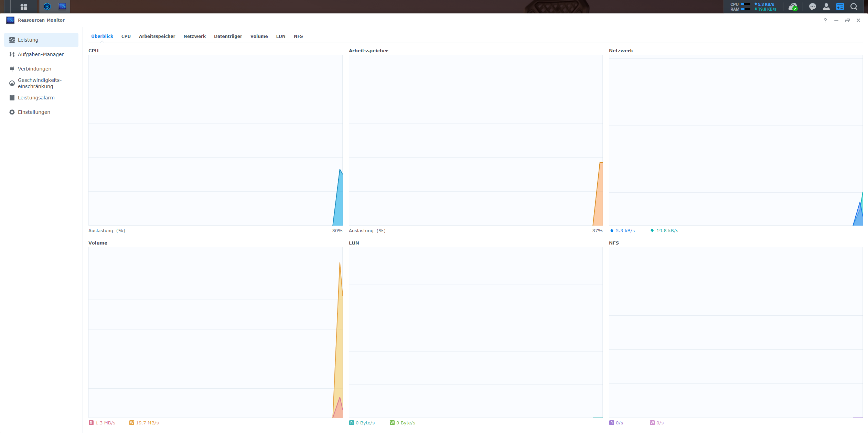Click the Active Backup taskbar icon
The height and width of the screenshot is (433, 868).
(x=47, y=7)
